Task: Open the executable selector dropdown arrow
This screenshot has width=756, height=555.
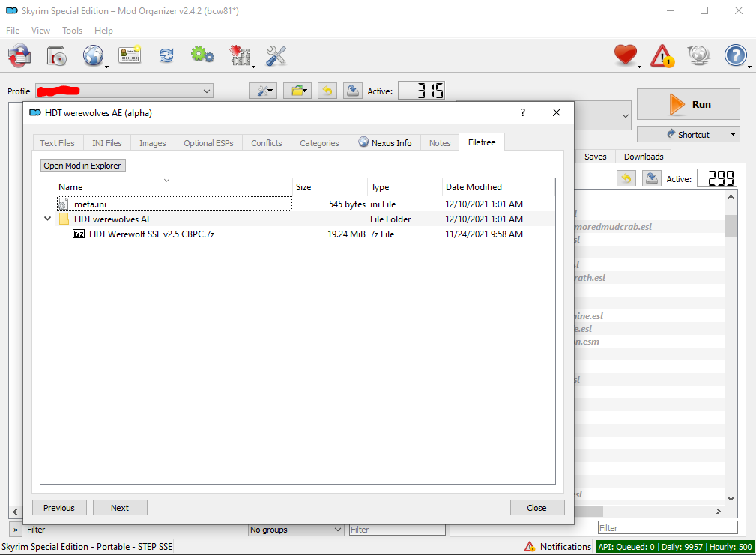Action: pos(626,115)
